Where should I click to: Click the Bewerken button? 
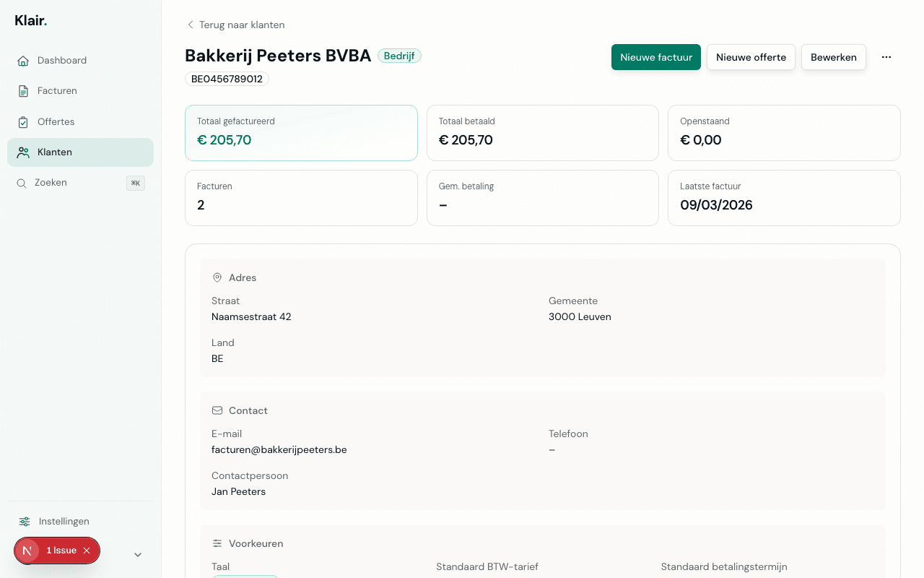tap(833, 57)
